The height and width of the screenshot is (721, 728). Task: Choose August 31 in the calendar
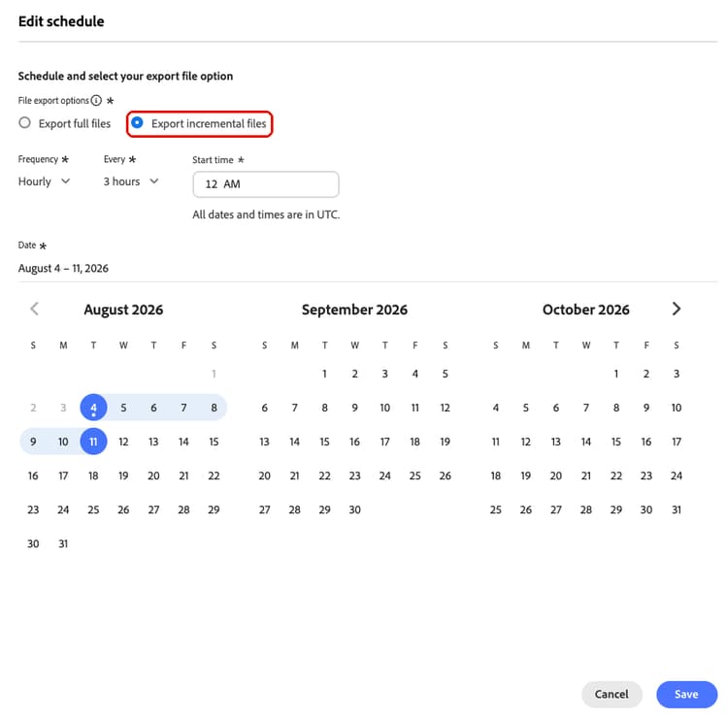coord(63,543)
